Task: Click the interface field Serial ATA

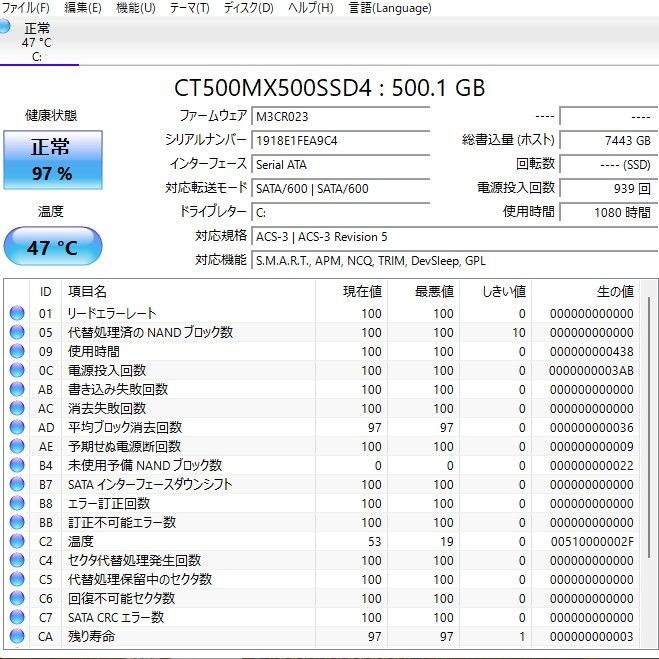Action: (340, 164)
